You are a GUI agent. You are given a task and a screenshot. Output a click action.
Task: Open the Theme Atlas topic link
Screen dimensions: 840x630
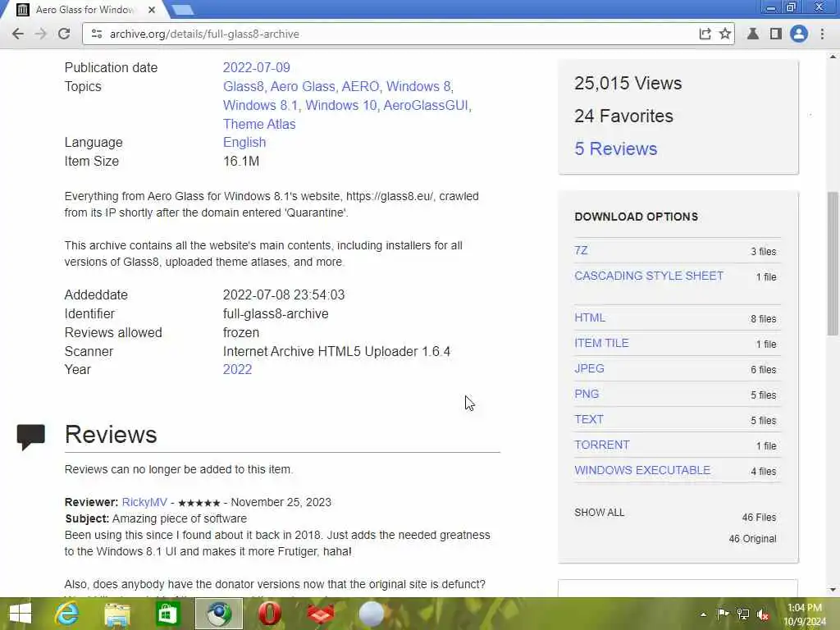(x=259, y=124)
